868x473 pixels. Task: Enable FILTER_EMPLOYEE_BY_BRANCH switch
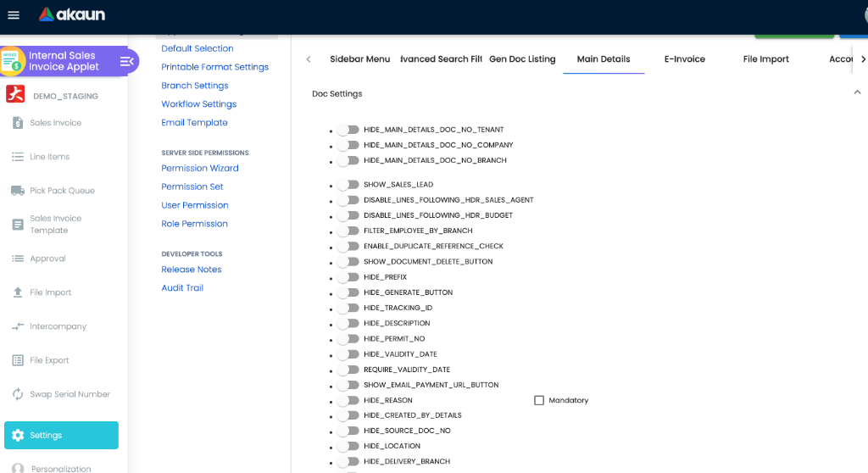coord(348,231)
